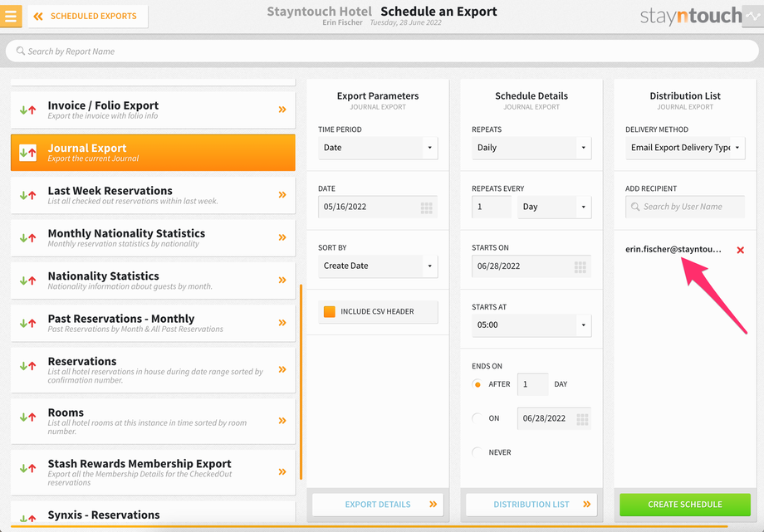Viewport: 764px width, 532px height.
Task: Click Monthly Nationality Statistics arrows icon
Action: tap(27, 237)
